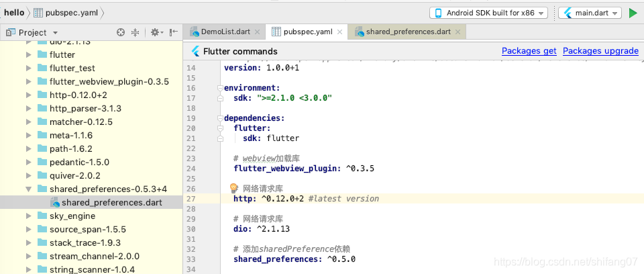This screenshot has height=274, width=644.
Task: Collapse the shared_preferences-0.5.3+4 folder
Action: pos(28,189)
